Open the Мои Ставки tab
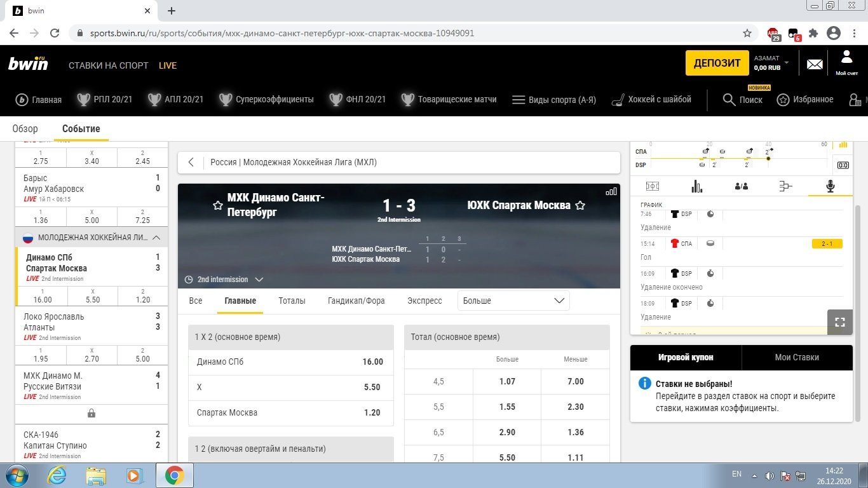This screenshot has width=868, height=488. coord(797,357)
